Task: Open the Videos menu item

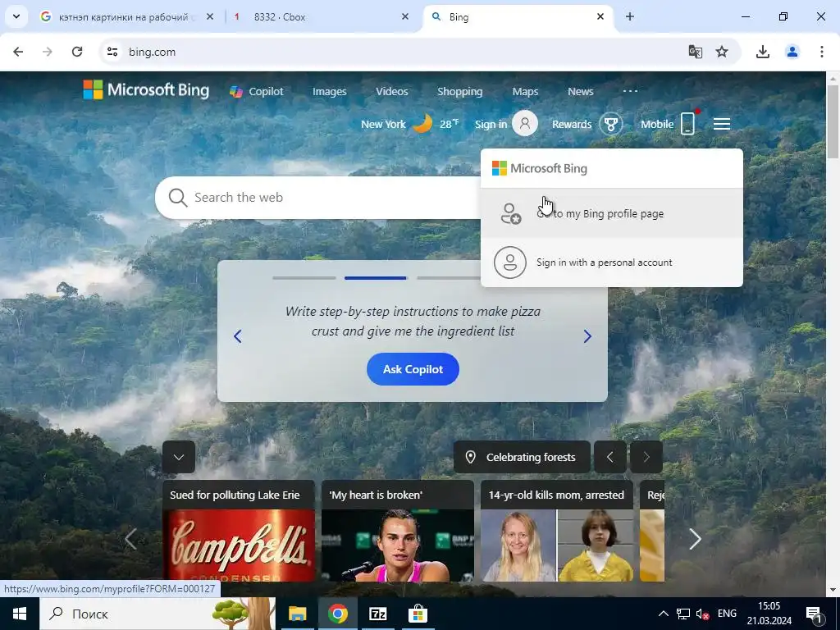Action: [391, 92]
